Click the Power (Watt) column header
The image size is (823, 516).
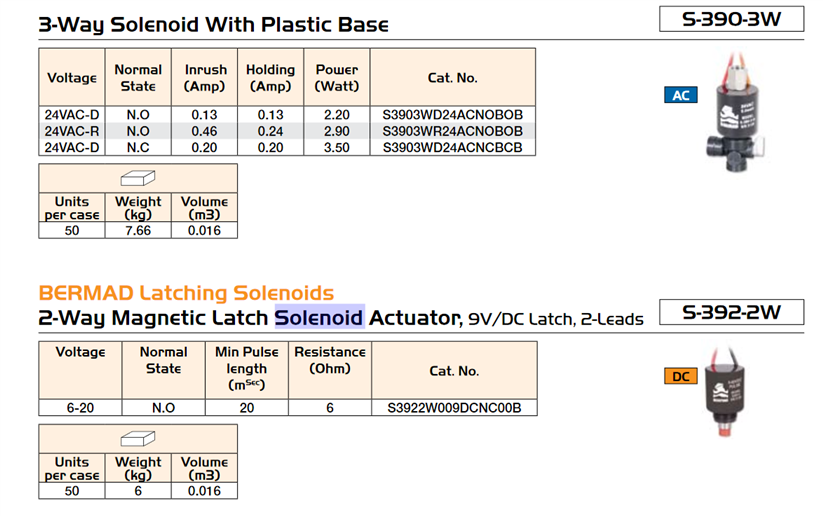click(x=337, y=78)
